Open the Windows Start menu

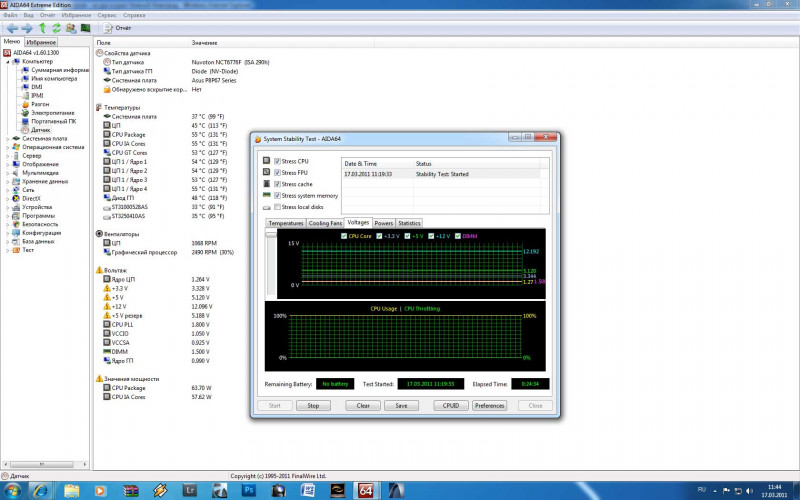click(12, 491)
